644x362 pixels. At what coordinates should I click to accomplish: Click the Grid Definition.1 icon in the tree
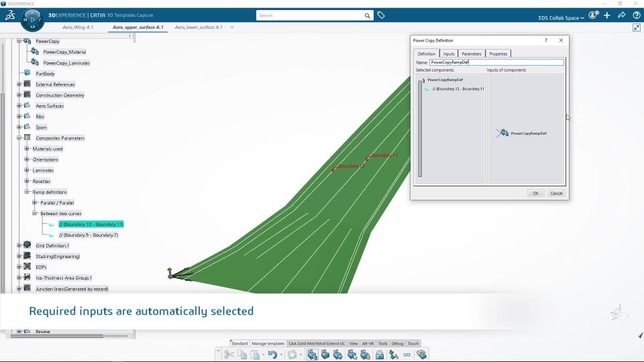27,245
